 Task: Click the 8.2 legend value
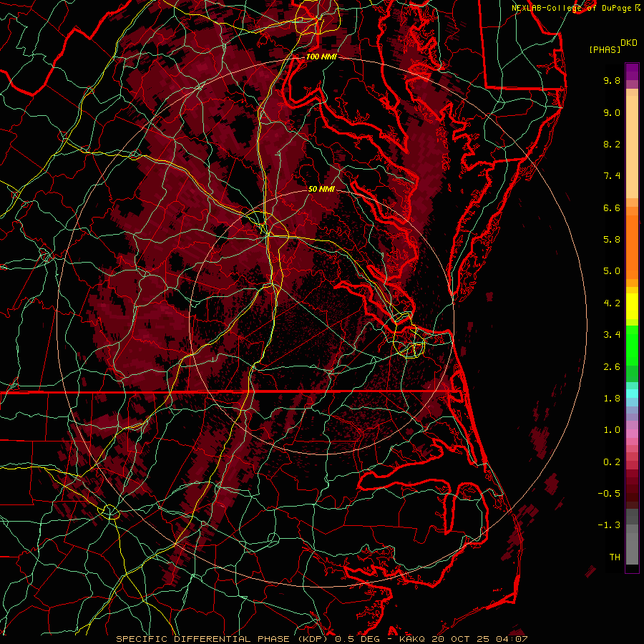click(612, 144)
